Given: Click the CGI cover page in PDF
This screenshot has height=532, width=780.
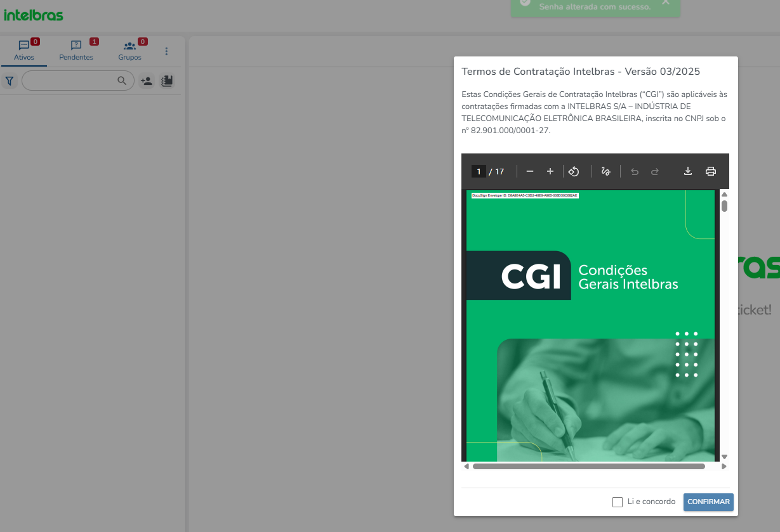Looking at the screenshot, I should (590, 325).
